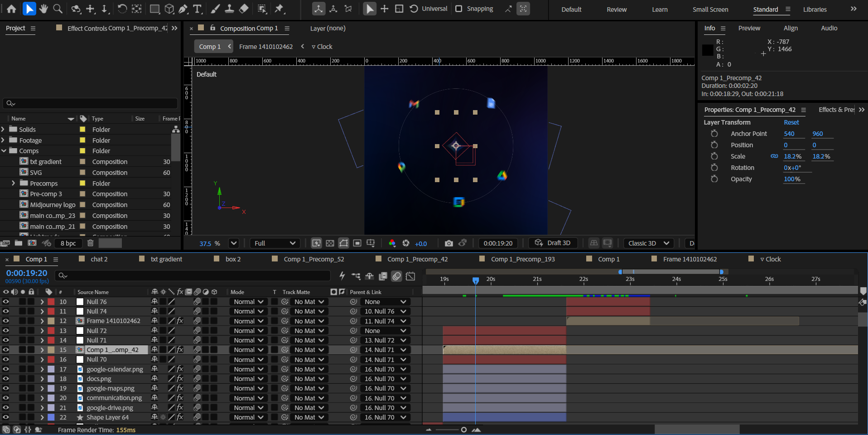868x435 pixels.
Task: Click the Puppet Pin tool
Action: [x=279, y=9]
